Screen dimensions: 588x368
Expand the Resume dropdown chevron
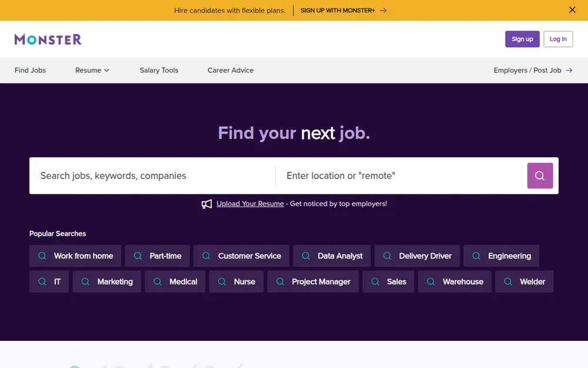coord(106,70)
